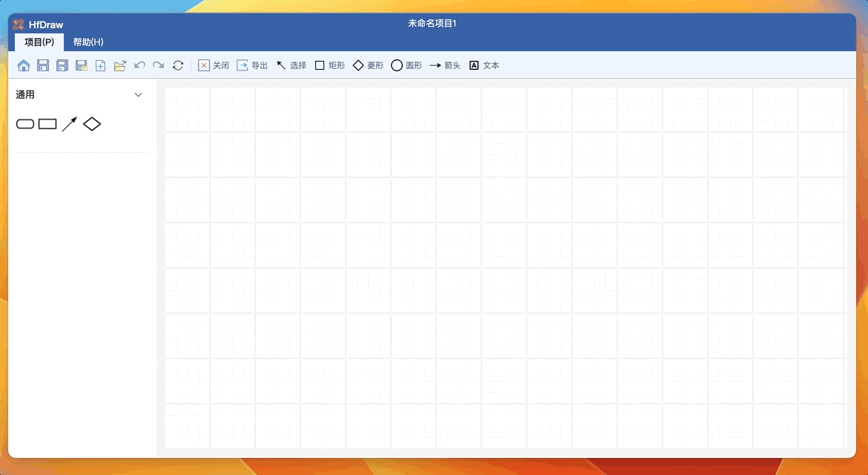
Task: Select the rounded rectangle shape in the sidebar
Action: [24, 124]
